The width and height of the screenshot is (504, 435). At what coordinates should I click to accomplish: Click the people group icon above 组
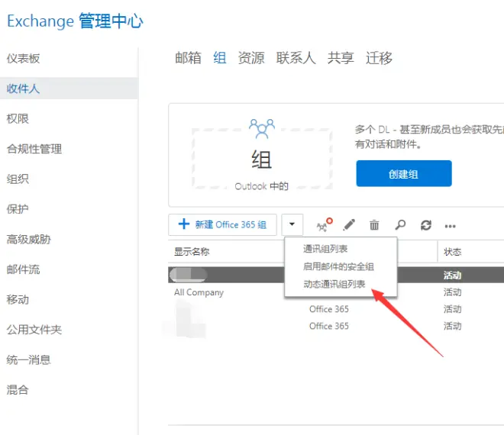point(262,128)
